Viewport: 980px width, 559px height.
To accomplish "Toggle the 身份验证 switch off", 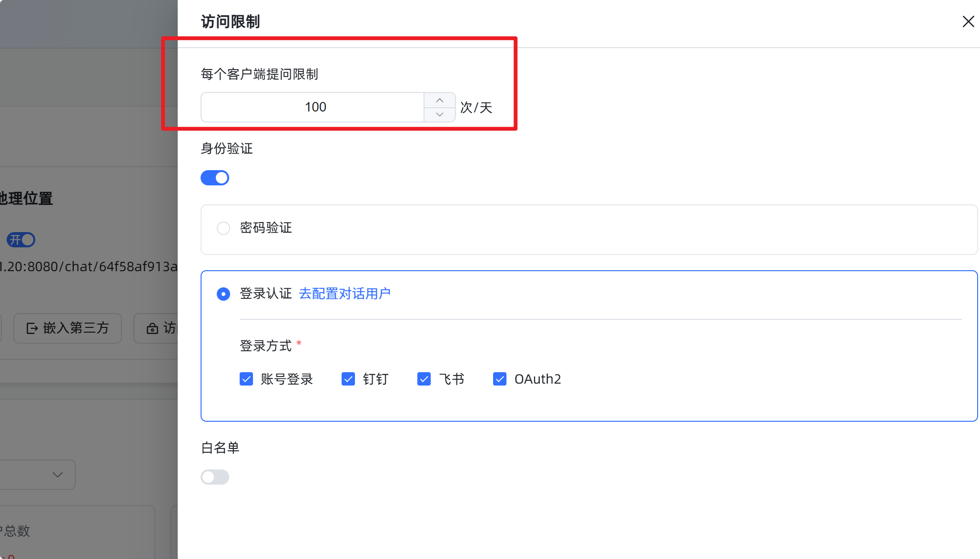I will tap(215, 178).
